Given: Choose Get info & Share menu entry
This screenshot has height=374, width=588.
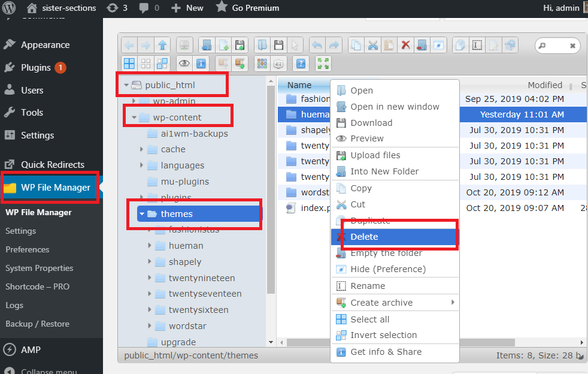Looking at the screenshot, I should click(x=395, y=352).
